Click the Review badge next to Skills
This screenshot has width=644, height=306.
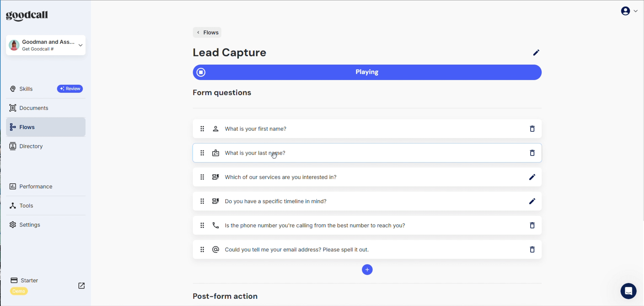pyautogui.click(x=70, y=89)
